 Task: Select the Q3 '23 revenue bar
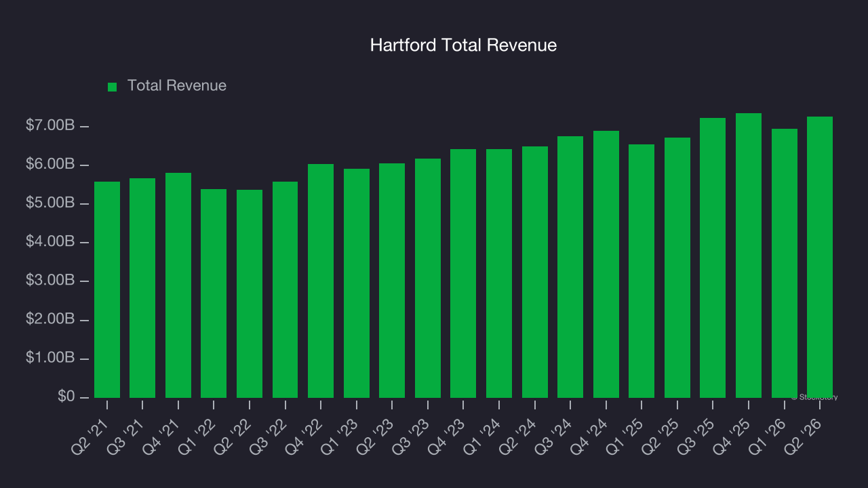[x=428, y=278]
